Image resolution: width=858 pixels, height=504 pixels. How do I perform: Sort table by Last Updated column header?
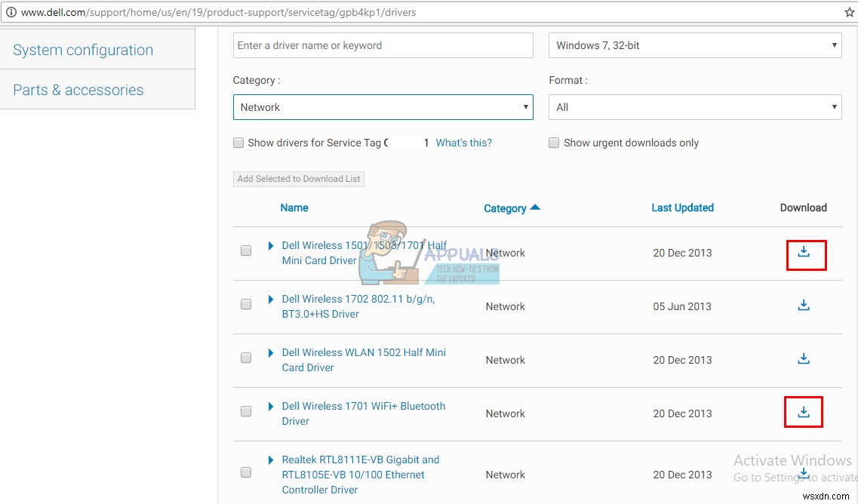pyautogui.click(x=682, y=208)
